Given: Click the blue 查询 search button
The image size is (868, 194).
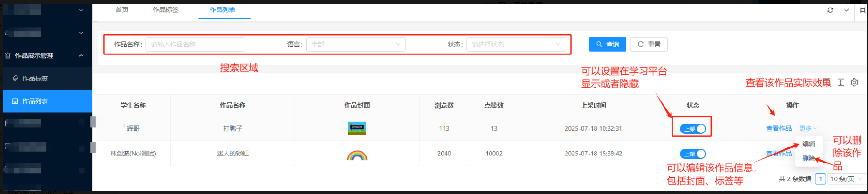Looking at the screenshot, I should click(x=607, y=44).
